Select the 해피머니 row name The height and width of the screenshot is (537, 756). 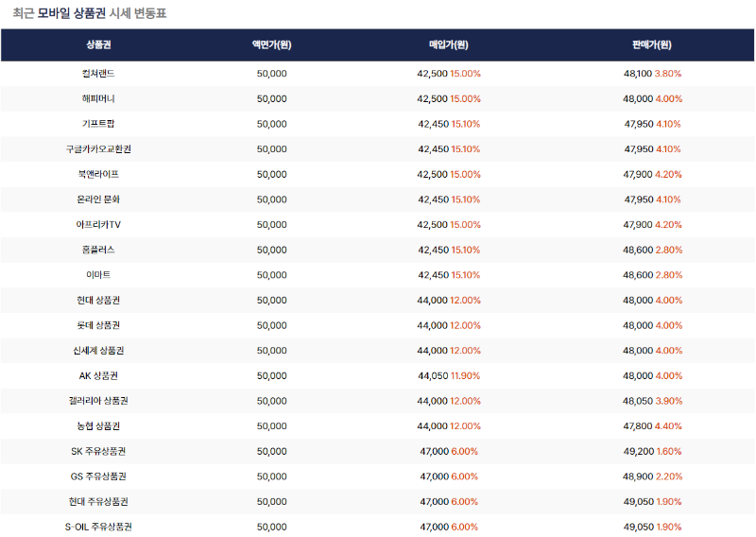[98, 98]
